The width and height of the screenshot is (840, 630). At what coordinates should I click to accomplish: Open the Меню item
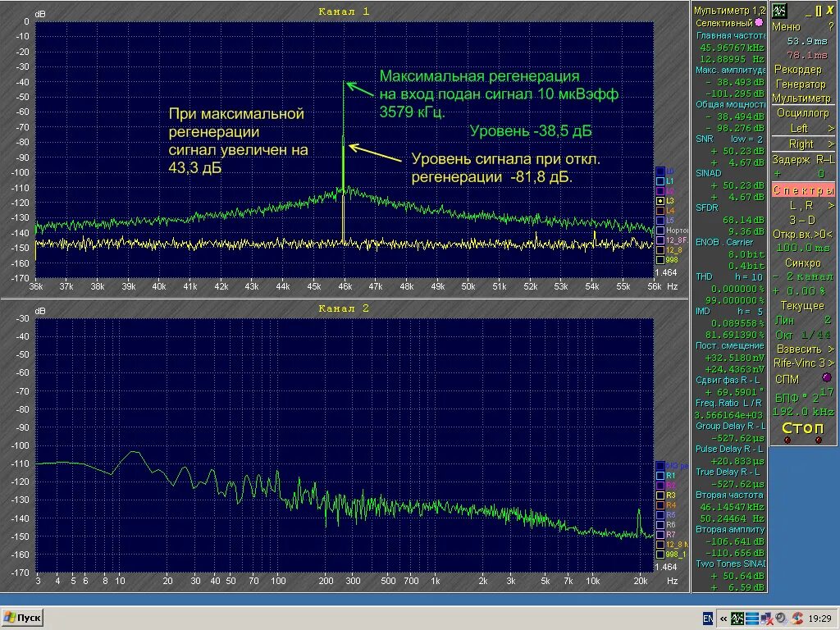(786, 27)
